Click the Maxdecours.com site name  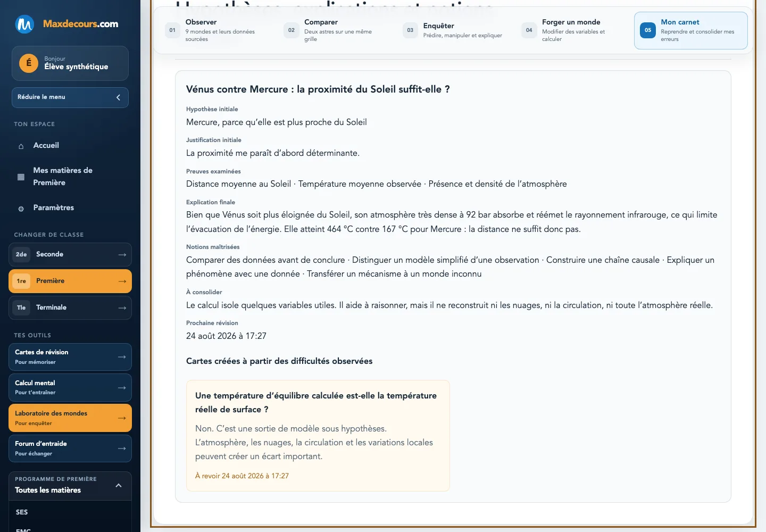(81, 24)
